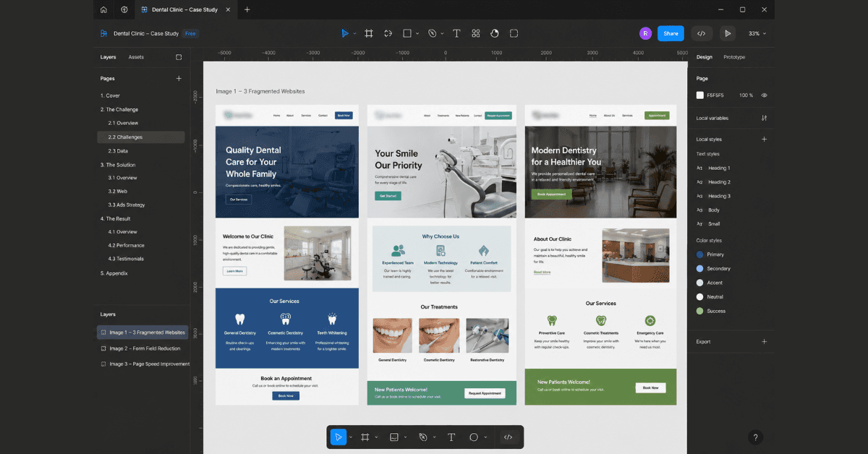Select the Move tool in top toolbar
868x454 pixels.
point(345,33)
